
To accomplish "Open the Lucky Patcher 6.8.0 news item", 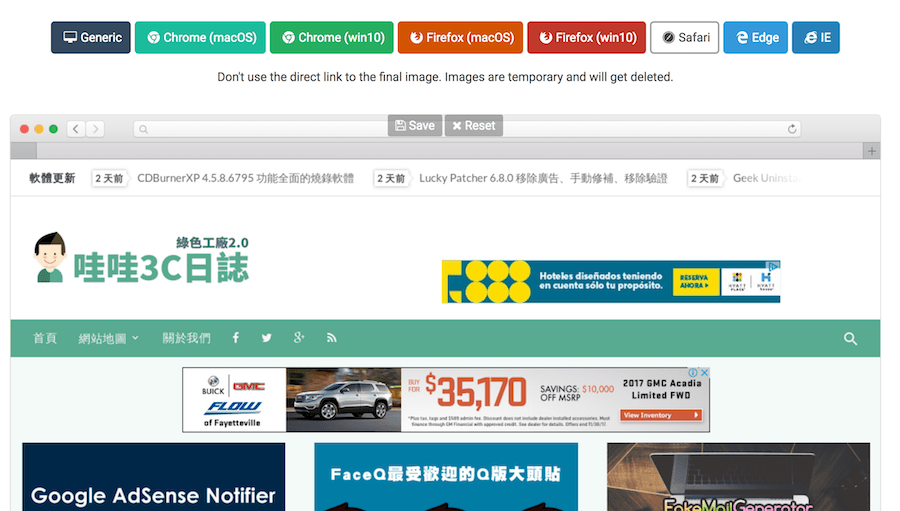I will pyautogui.click(x=543, y=178).
